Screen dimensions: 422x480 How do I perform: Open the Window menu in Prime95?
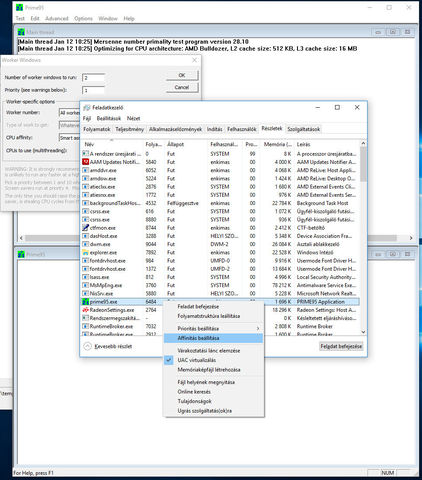pos(108,18)
